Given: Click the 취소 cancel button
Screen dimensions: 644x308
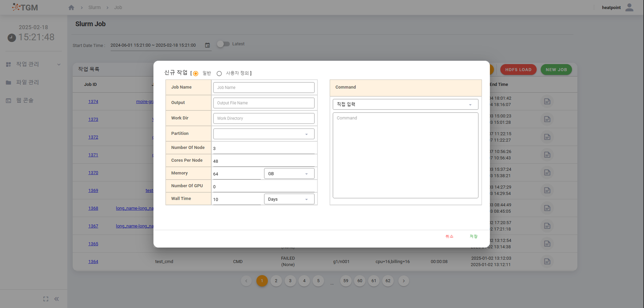Looking at the screenshot, I should pos(449,236).
